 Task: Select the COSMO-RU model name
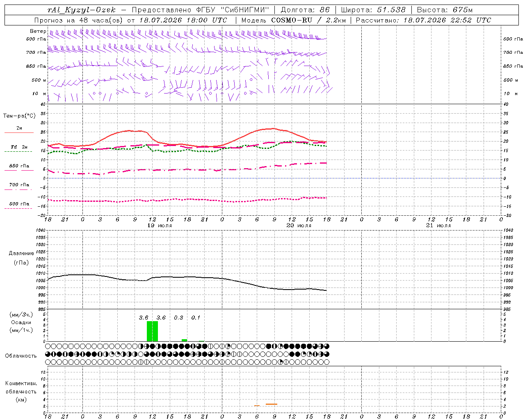pyautogui.click(x=292, y=20)
